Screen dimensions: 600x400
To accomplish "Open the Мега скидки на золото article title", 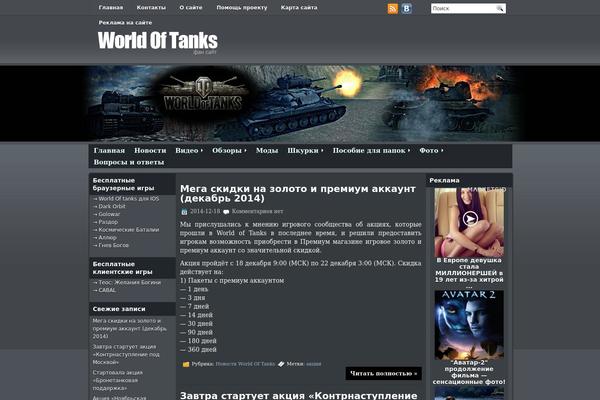I will 298,193.
